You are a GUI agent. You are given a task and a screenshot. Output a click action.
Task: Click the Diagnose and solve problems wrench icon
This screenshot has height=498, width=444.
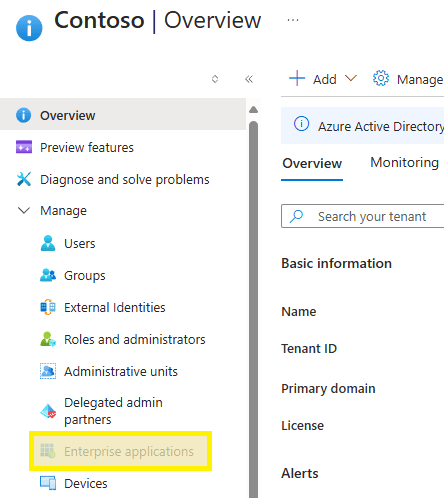pyautogui.click(x=24, y=179)
